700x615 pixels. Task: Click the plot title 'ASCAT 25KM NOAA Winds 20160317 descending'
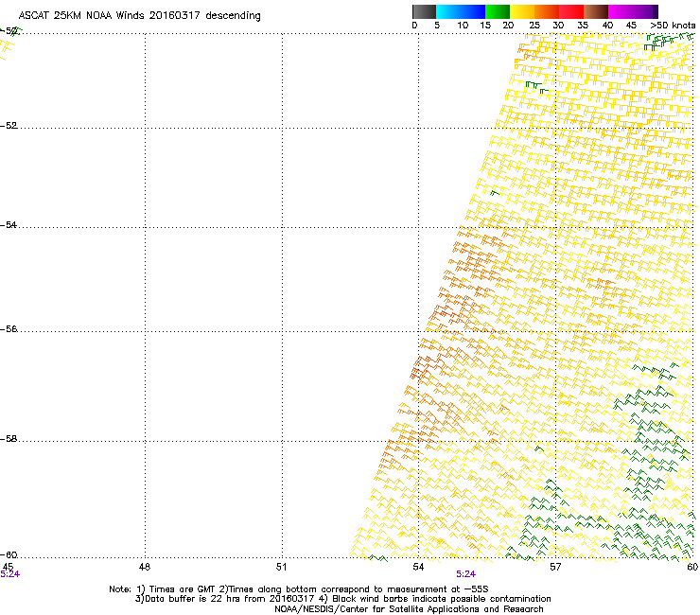click(x=140, y=16)
